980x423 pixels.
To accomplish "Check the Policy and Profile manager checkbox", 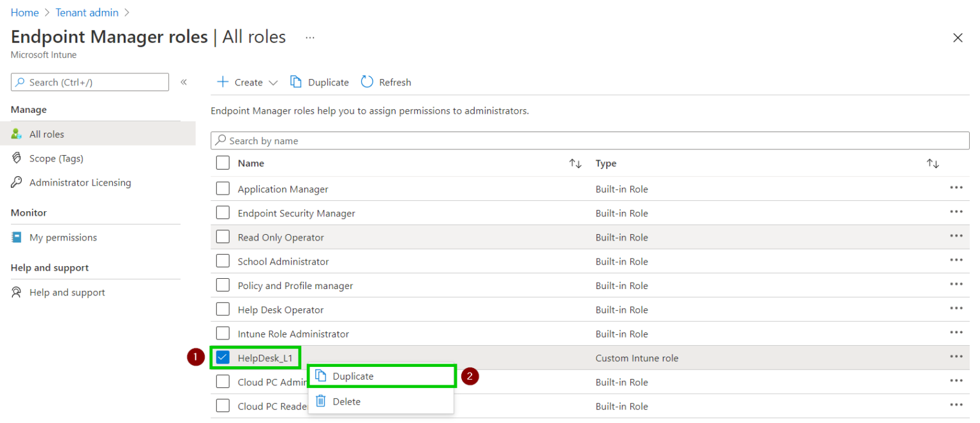I will (x=223, y=285).
